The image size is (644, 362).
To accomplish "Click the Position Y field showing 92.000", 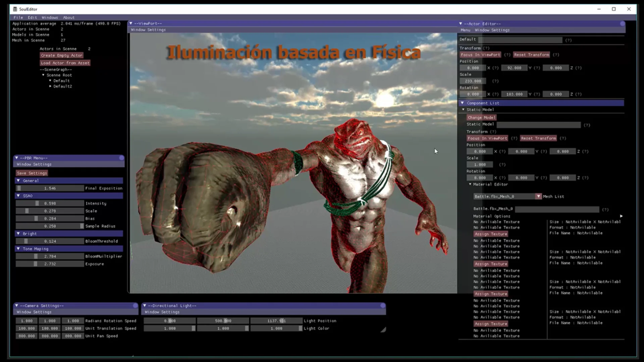I will point(514,68).
